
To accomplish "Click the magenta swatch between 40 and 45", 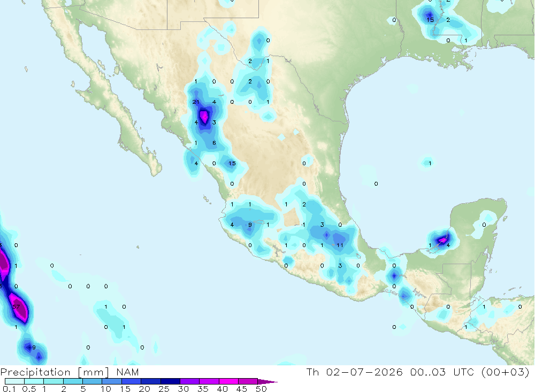I will 228,381.
